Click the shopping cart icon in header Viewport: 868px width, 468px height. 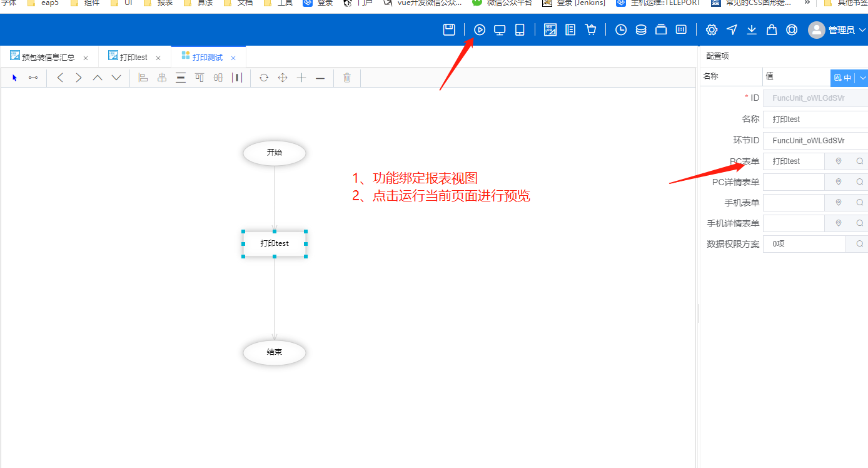click(590, 29)
